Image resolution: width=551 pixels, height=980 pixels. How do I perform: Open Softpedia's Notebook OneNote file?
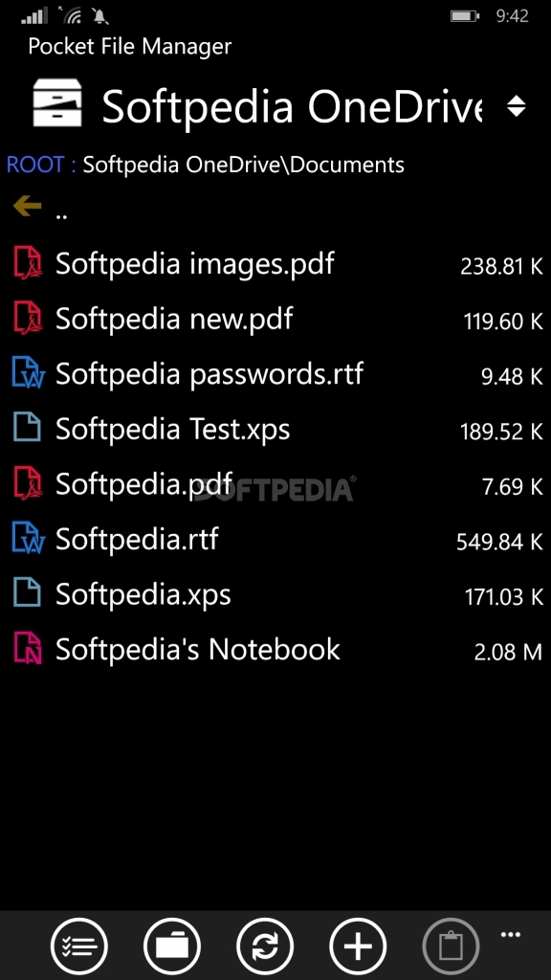click(275, 650)
